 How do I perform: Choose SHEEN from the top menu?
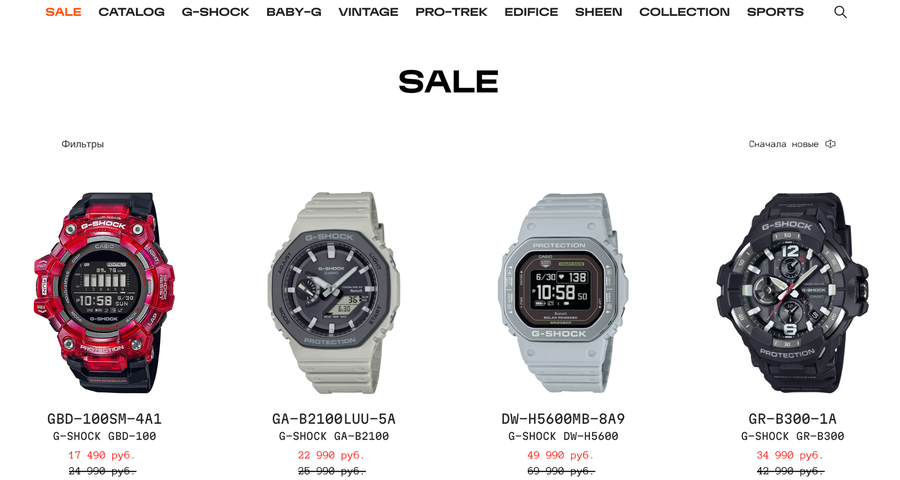point(599,12)
